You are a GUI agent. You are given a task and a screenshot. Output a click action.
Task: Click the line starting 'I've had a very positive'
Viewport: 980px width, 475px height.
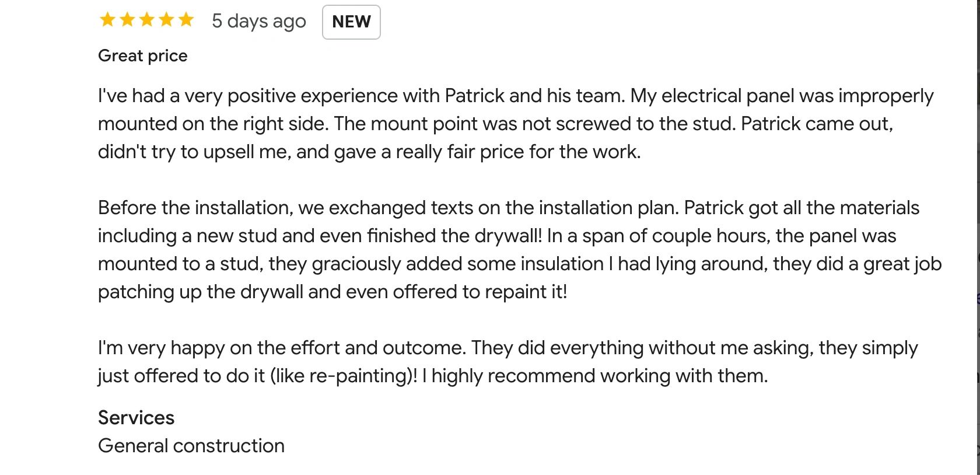516,96
